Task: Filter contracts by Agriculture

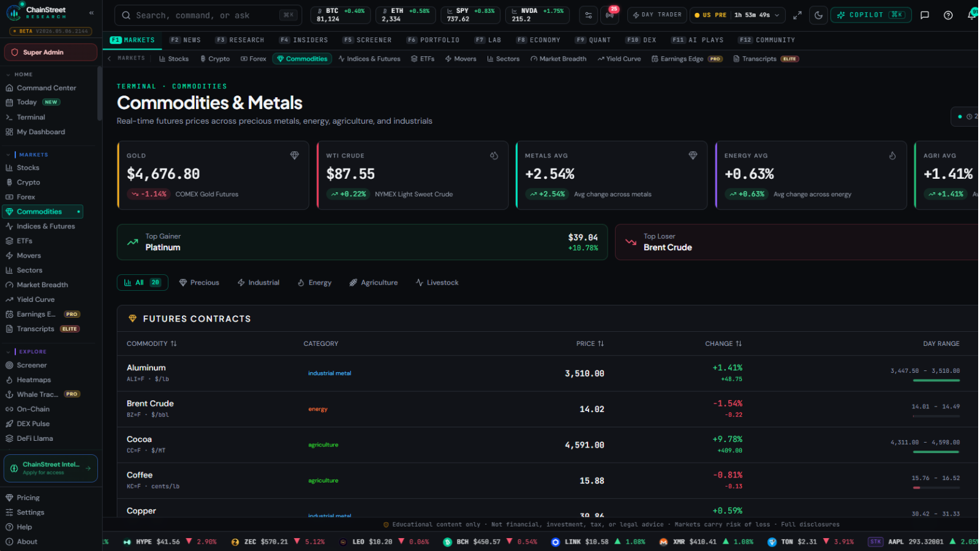Action: pyautogui.click(x=374, y=282)
